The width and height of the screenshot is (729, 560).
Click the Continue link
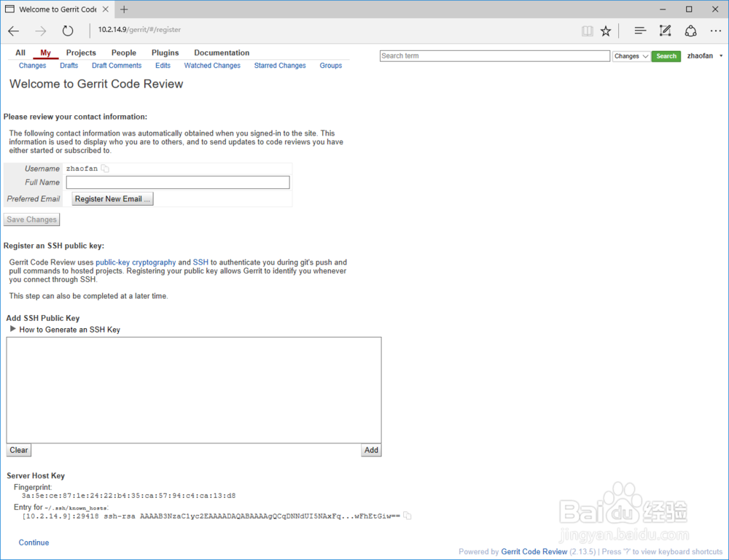[34, 542]
